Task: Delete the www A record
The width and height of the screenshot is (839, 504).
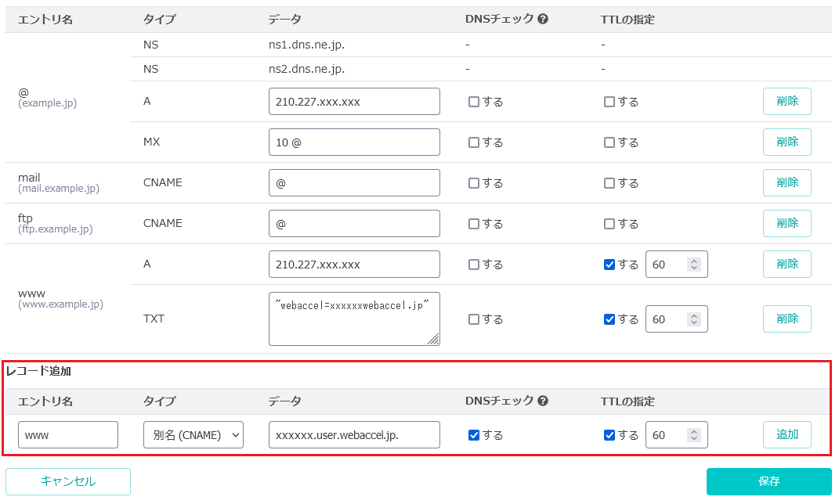Action: click(x=787, y=264)
